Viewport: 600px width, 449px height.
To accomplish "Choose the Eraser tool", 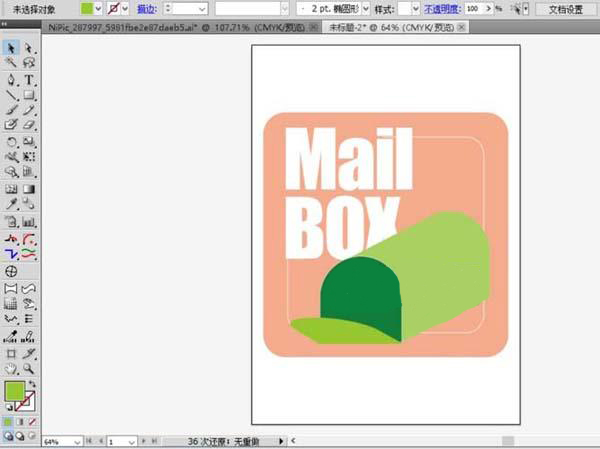I will pyautogui.click(x=29, y=125).
